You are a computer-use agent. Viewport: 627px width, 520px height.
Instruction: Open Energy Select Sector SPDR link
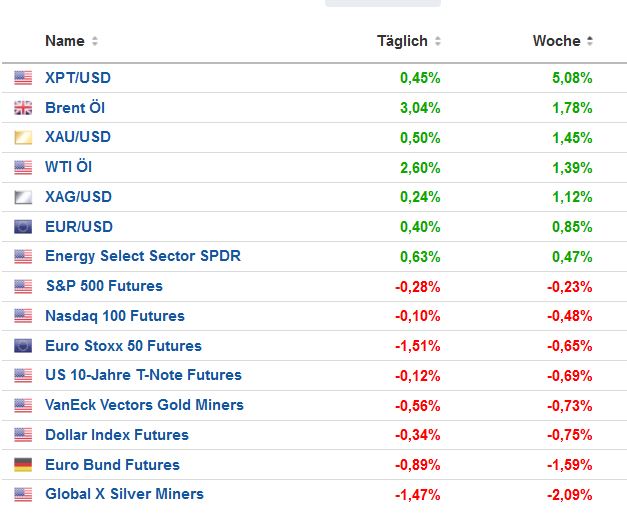tap(142, 256)
